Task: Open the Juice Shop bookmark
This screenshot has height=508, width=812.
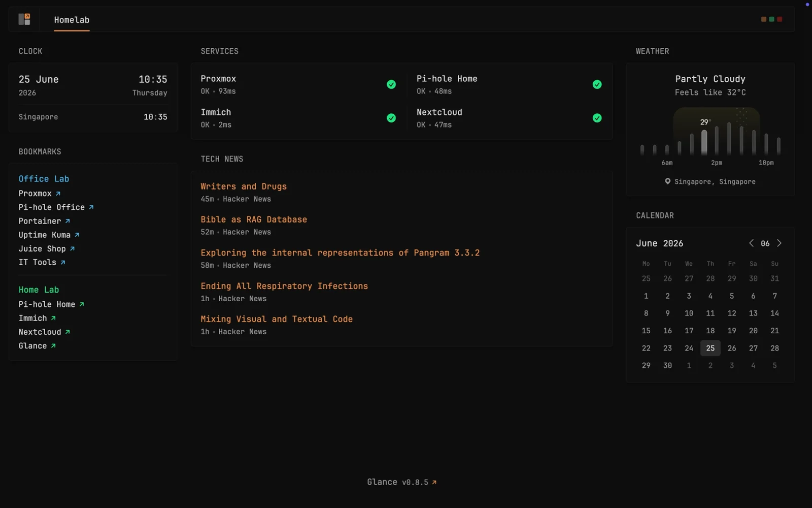Action: [47, 248]
